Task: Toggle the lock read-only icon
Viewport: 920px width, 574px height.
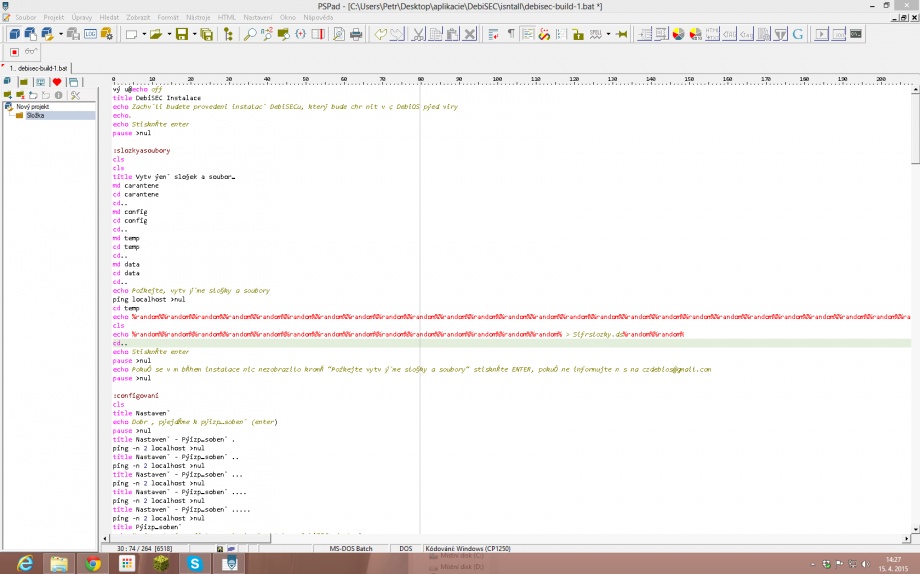Action: [x=578, y=34]
